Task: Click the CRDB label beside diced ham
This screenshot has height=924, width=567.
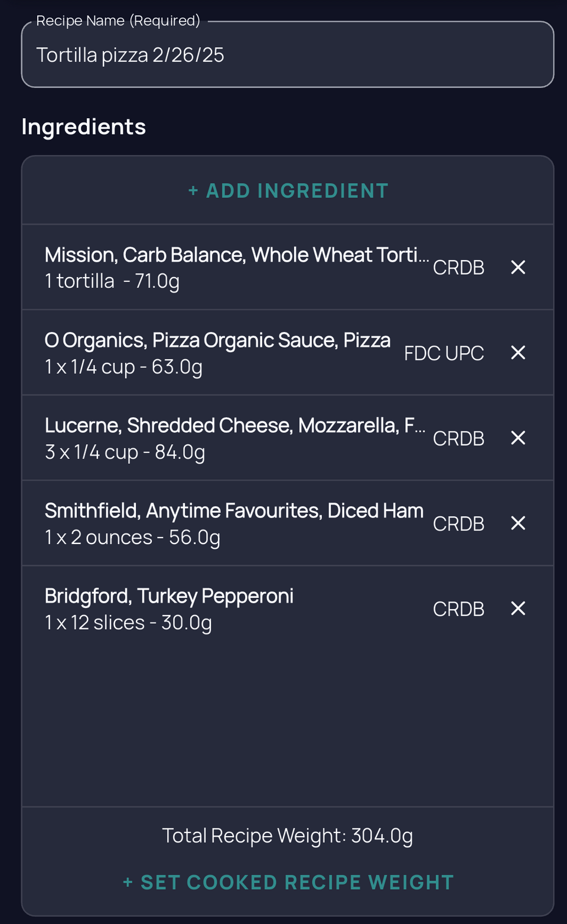Action: [458, 524]
